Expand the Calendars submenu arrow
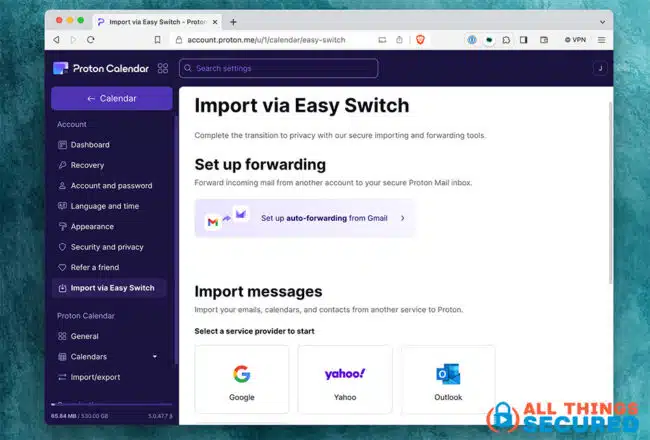The image size is (650, 440). coord(154,356)
